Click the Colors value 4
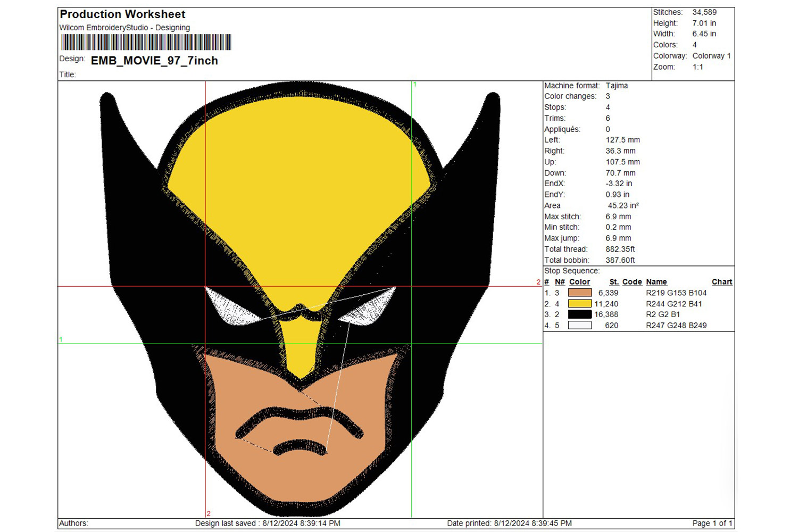Image resolution: width=799 pixels, height=532 pixels. [695, 45]
